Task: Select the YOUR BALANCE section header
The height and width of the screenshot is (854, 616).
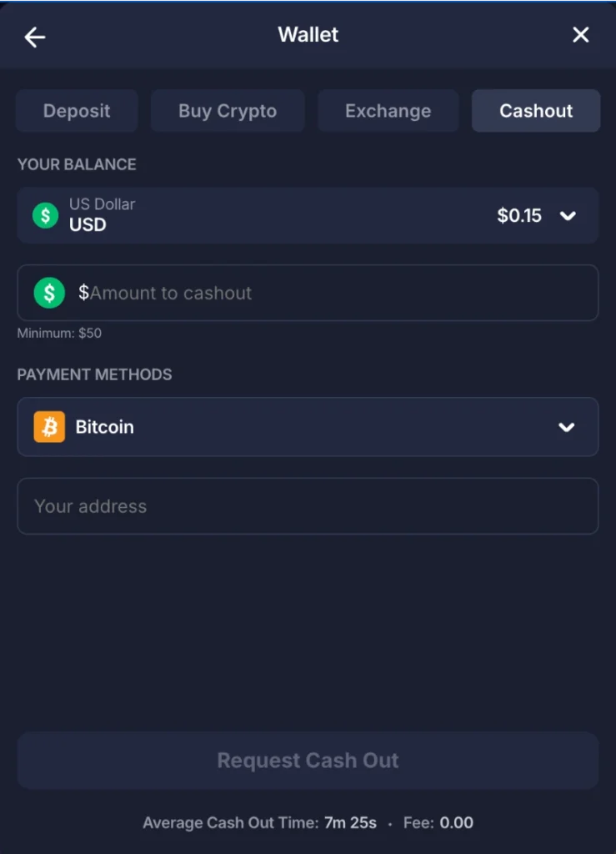Action: point(77,164)
